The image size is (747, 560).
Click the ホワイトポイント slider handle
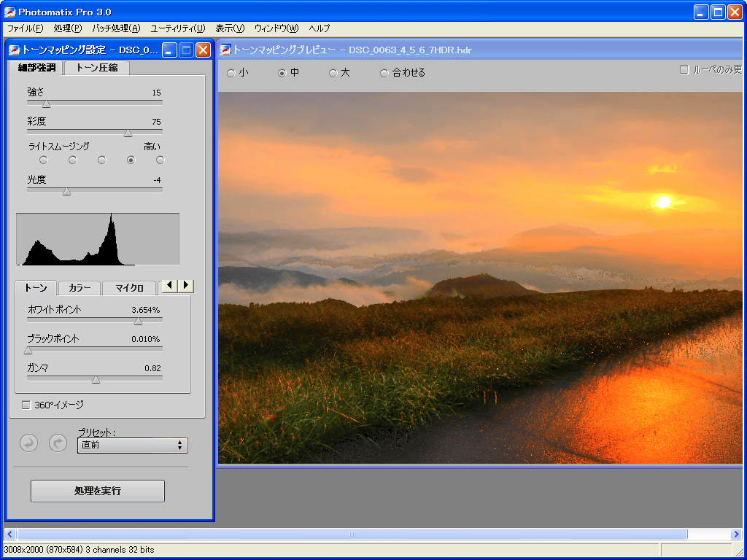click(x=138, y=322)
